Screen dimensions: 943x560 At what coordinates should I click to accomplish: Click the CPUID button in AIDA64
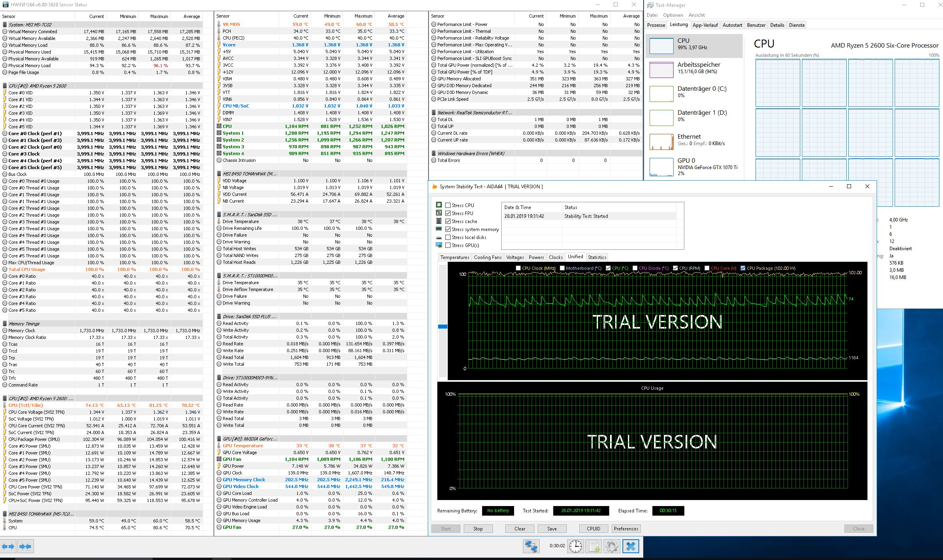point(593,528)
